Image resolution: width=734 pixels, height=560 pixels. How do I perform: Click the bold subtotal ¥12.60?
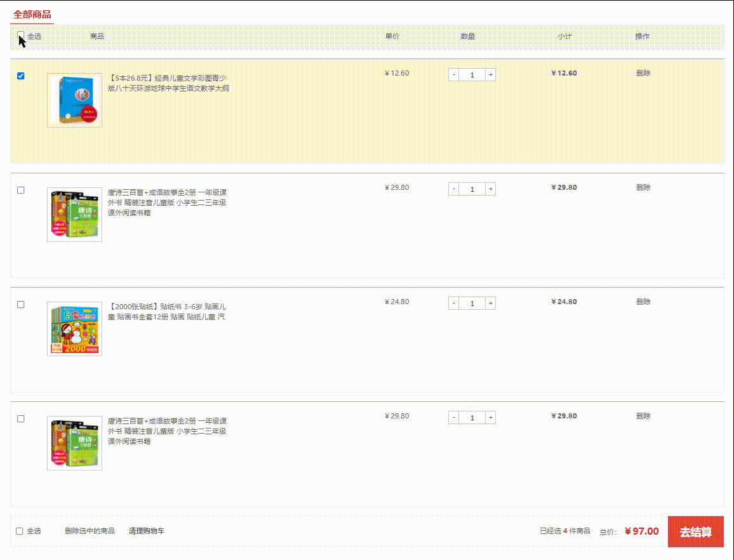click(564, 73)
